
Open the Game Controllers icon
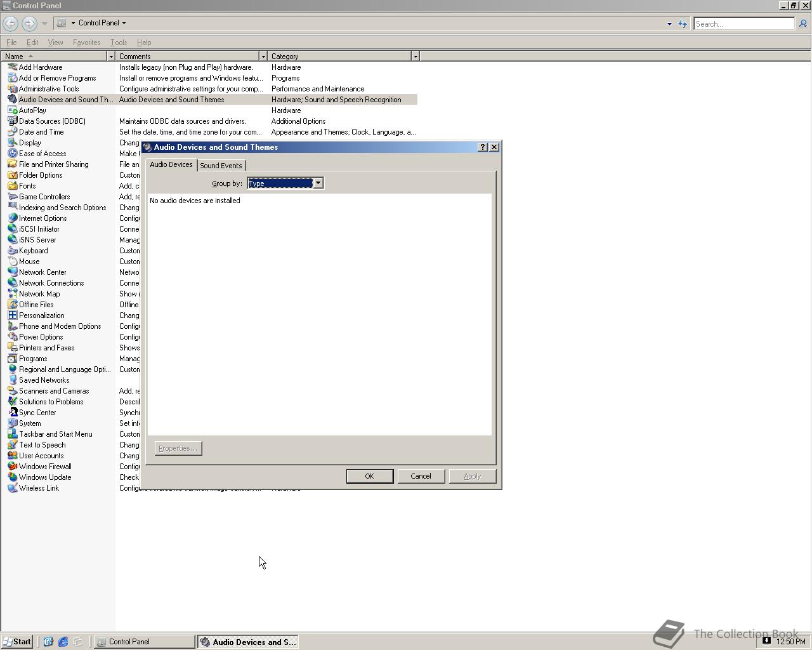(12, 197)
